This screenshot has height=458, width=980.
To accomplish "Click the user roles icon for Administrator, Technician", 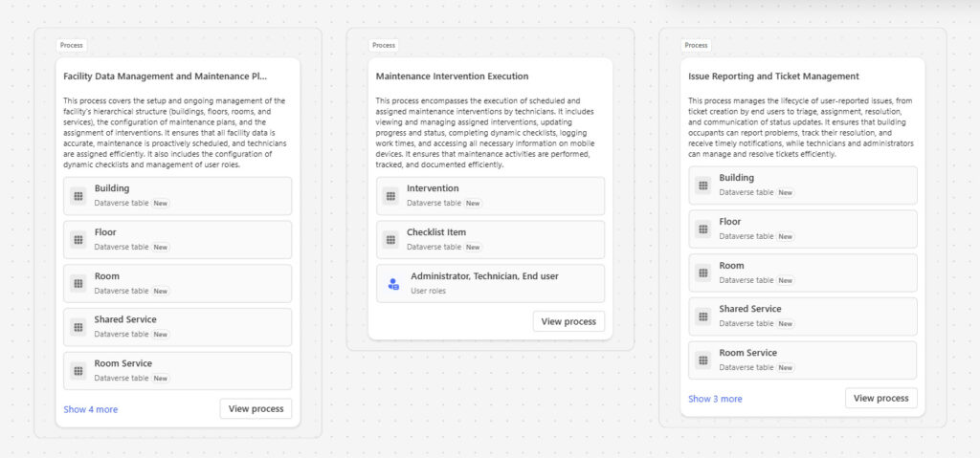I will click(x=392, y=283).
